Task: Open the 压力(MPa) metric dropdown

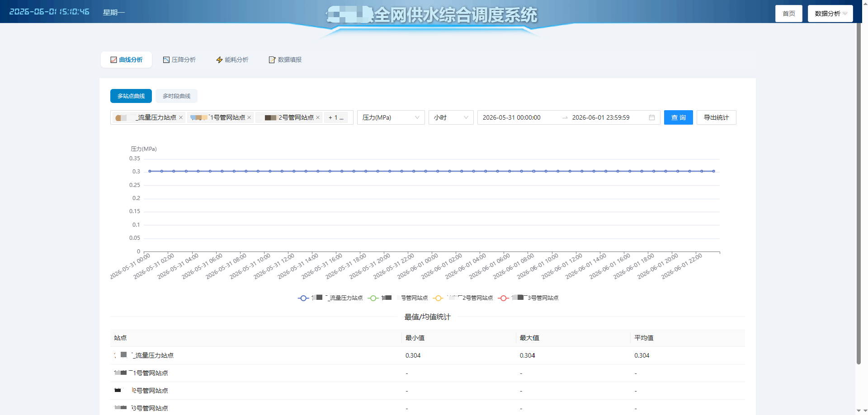Action: click(391, 117)
